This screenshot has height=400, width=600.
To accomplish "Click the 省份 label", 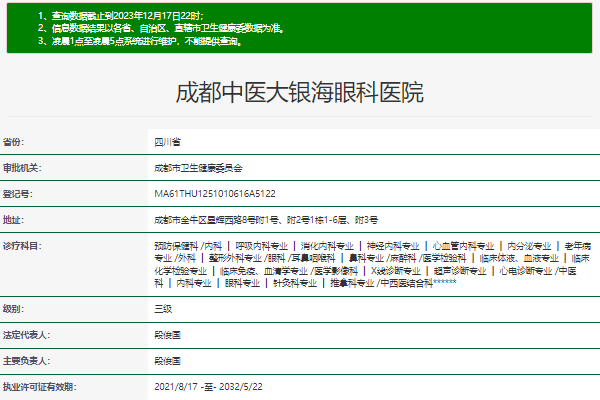I will (x=13, y=142).
